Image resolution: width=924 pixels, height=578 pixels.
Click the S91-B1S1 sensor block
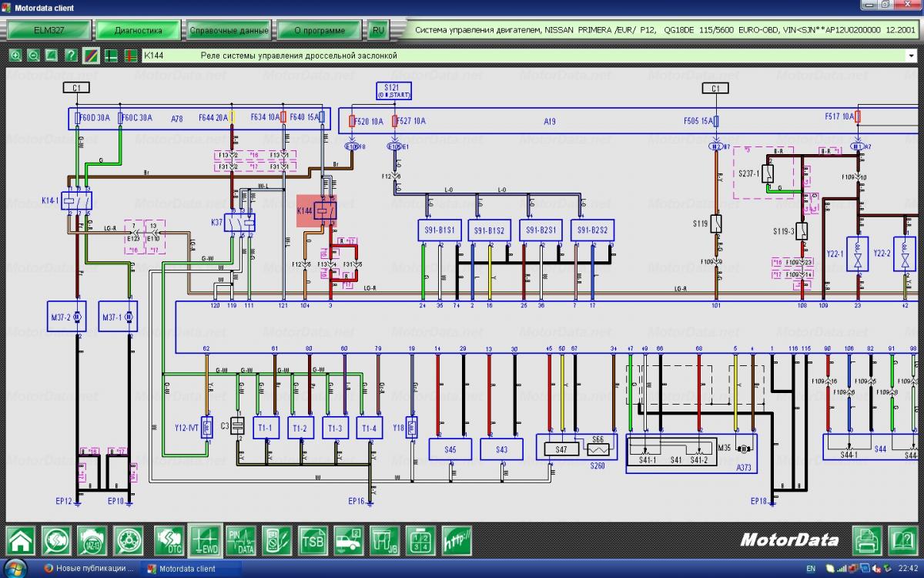(x=440, y=230)
